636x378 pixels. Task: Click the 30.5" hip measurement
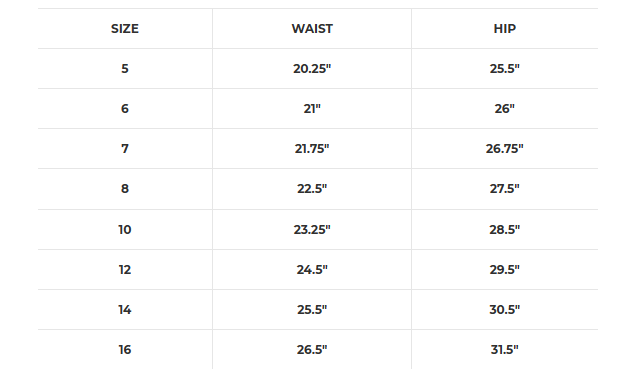(x=505, y=310)
